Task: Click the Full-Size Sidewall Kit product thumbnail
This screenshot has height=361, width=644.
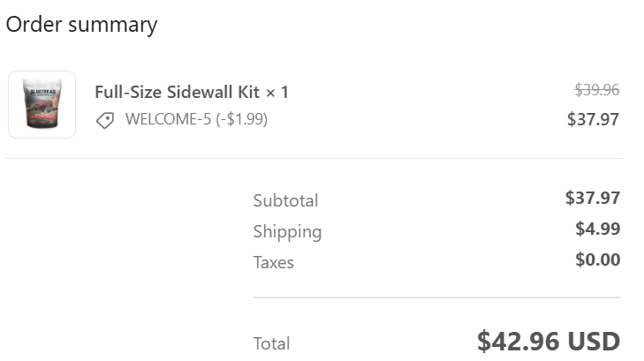Action: [x=42, y=104]
